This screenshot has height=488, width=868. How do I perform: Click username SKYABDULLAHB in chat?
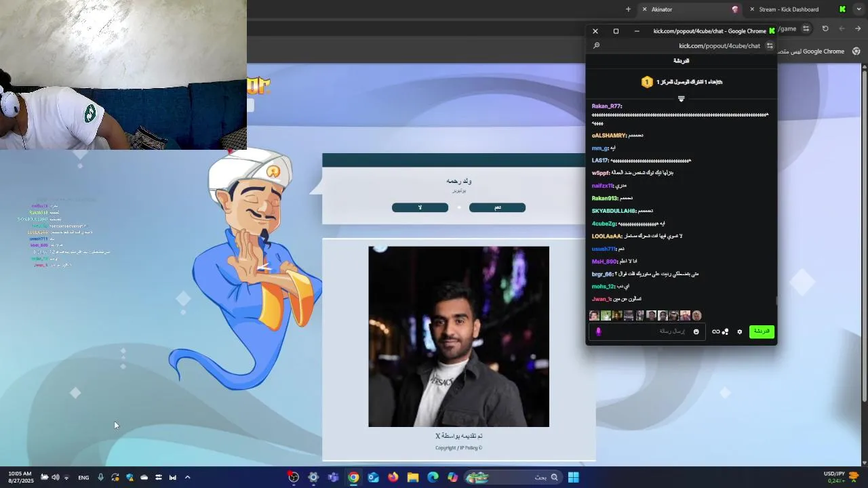pyautogui.click(x=613, y=211)
